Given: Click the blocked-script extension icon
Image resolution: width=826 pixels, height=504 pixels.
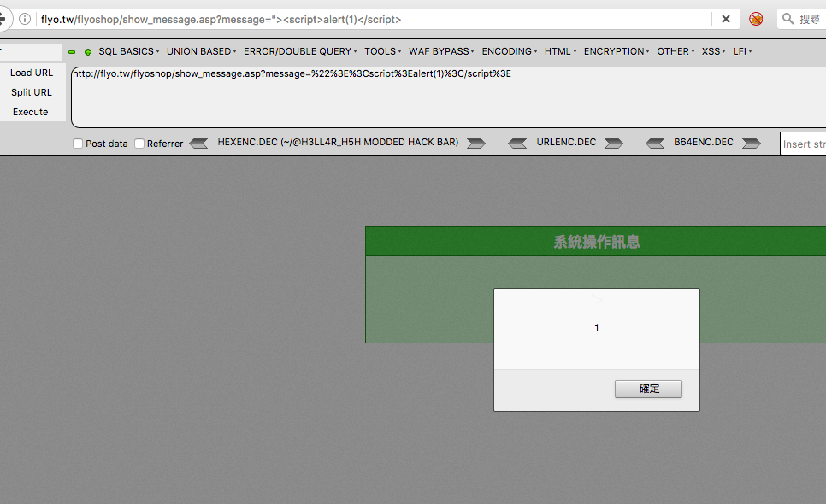Looking at the screenshot, I should pyautogui.click(x=756, y=20).
